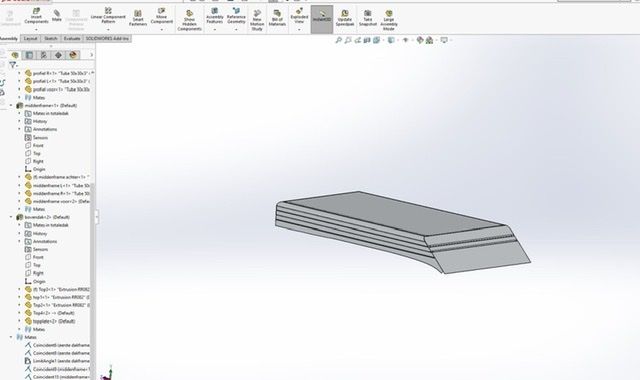Open the Exploded View dropdown arrow
Viewport: 640px width, 380px height.
299,30
